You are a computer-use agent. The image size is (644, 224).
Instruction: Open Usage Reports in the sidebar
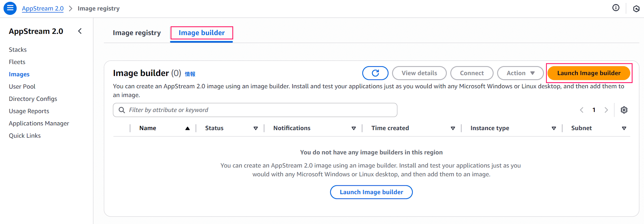tap(29, 111)
